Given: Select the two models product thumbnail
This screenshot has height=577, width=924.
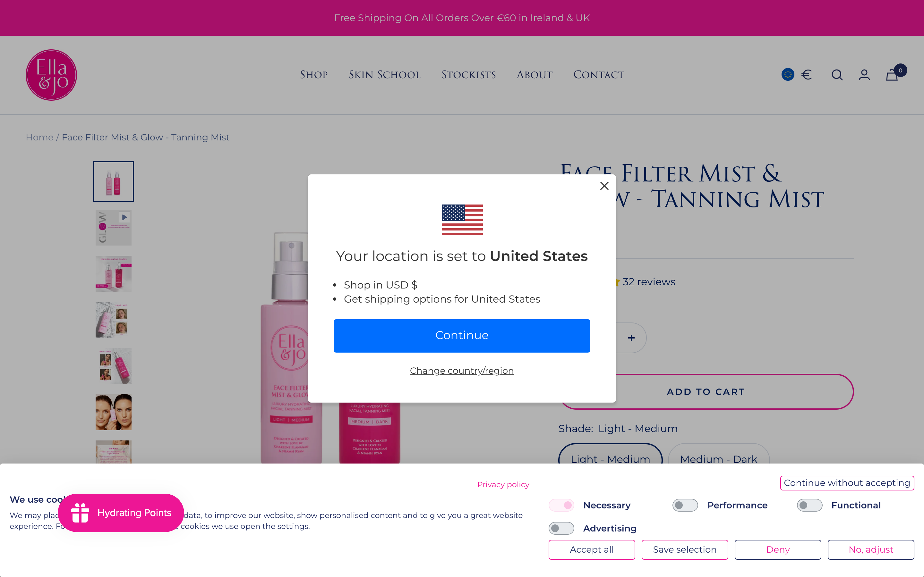Looking at the screenshot, I should pos(113,412).
